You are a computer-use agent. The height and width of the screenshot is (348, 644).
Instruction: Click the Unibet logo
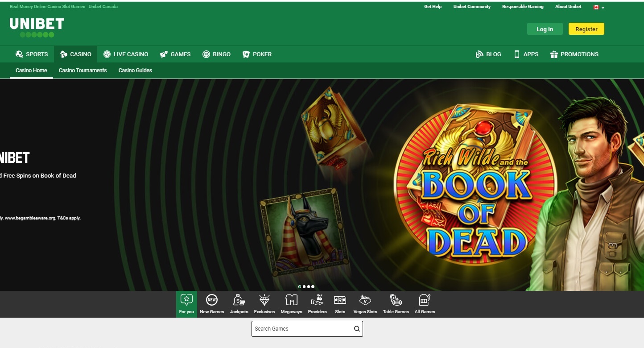(37, 28)
